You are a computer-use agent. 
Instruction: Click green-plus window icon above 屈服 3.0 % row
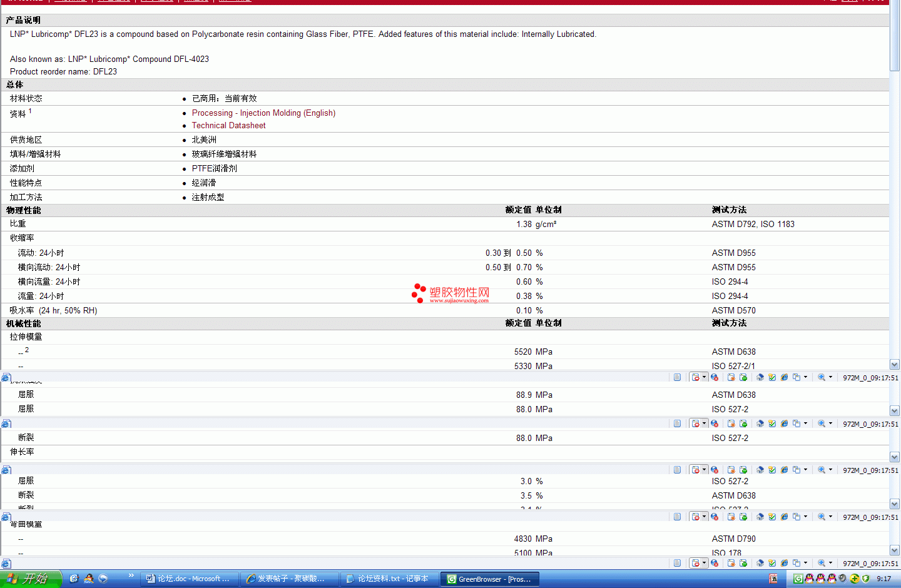743,470
